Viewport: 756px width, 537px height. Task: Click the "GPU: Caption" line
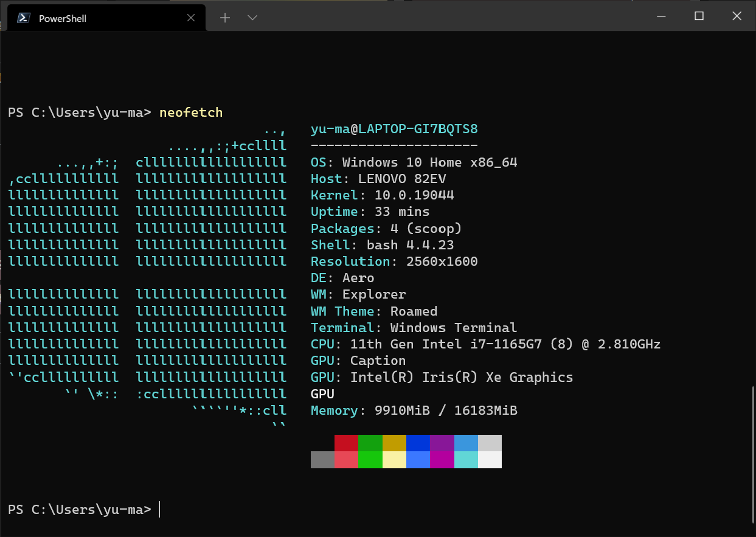click(358, 361)
